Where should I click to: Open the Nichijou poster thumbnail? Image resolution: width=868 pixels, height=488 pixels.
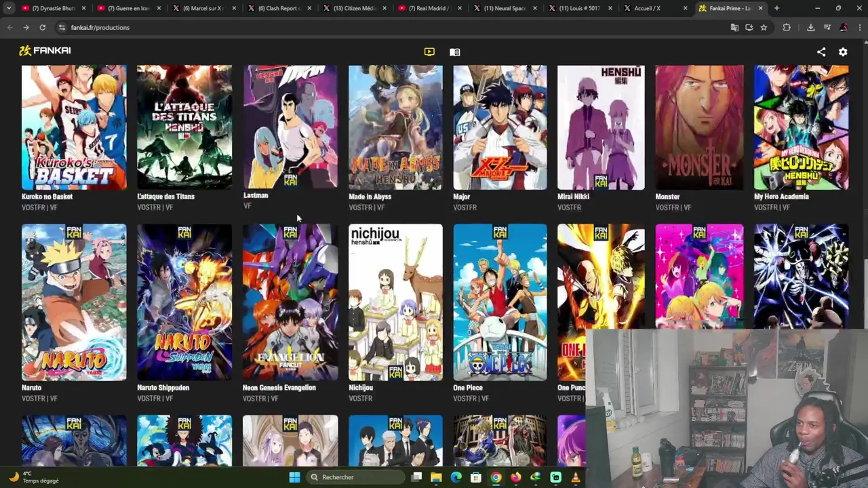pos(395,302)
